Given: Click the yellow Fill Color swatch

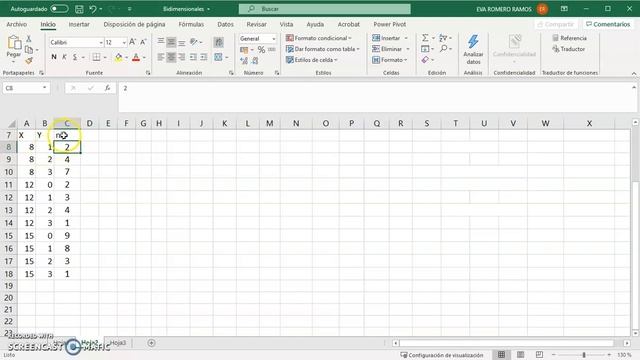Looking at the screenshot, I should pos(118,58).
